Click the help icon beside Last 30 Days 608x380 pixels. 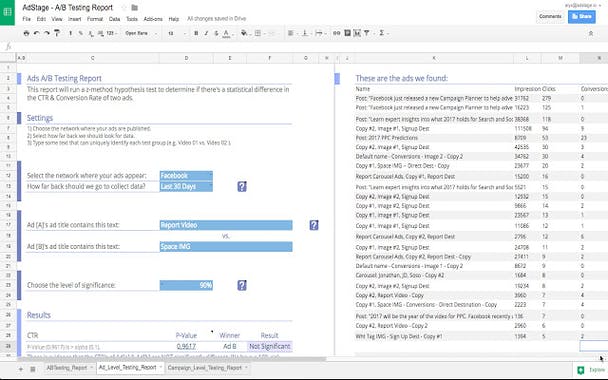point(242,187)
